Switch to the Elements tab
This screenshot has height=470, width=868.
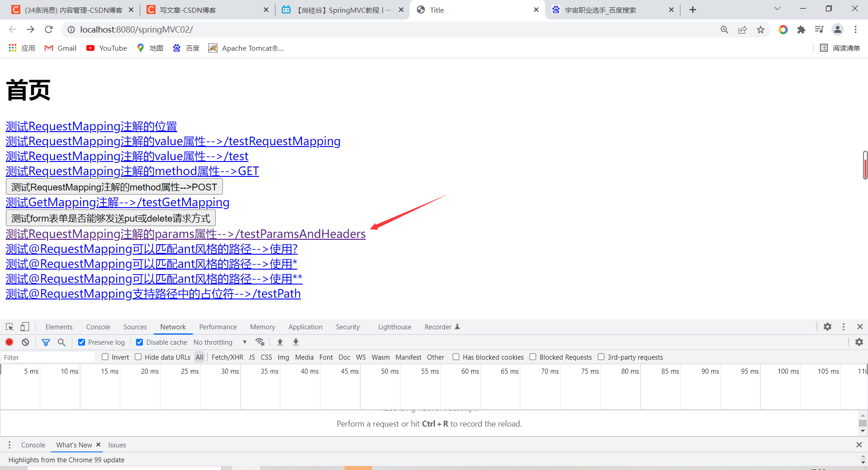59,327
